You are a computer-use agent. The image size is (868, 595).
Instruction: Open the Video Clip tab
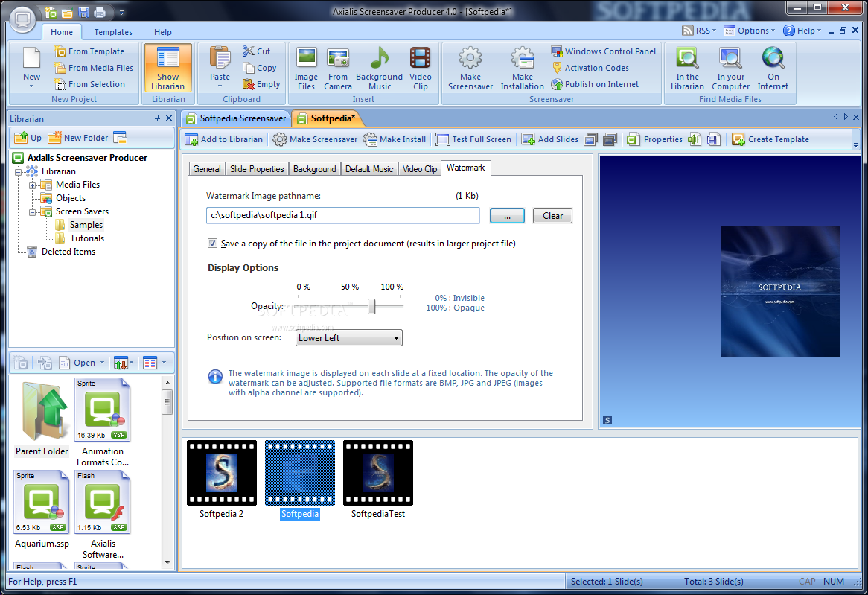click(x=420, y=169)
